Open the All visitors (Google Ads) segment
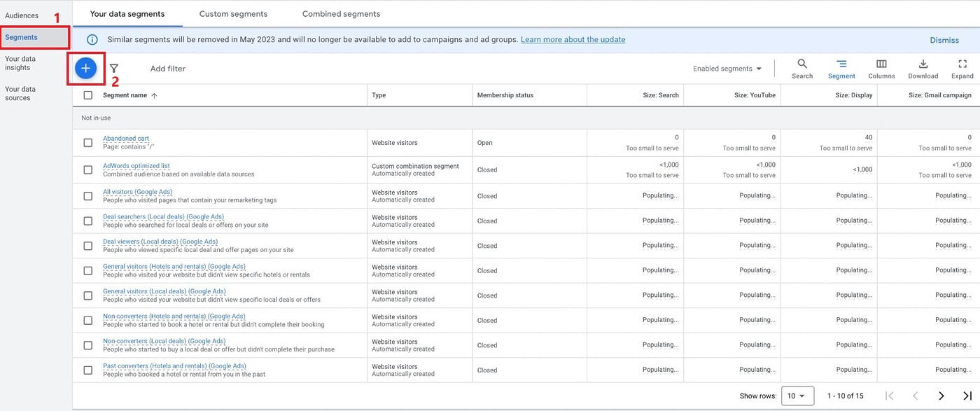The height and width of the screenshot is (411, 980). [x=137, y=191]
